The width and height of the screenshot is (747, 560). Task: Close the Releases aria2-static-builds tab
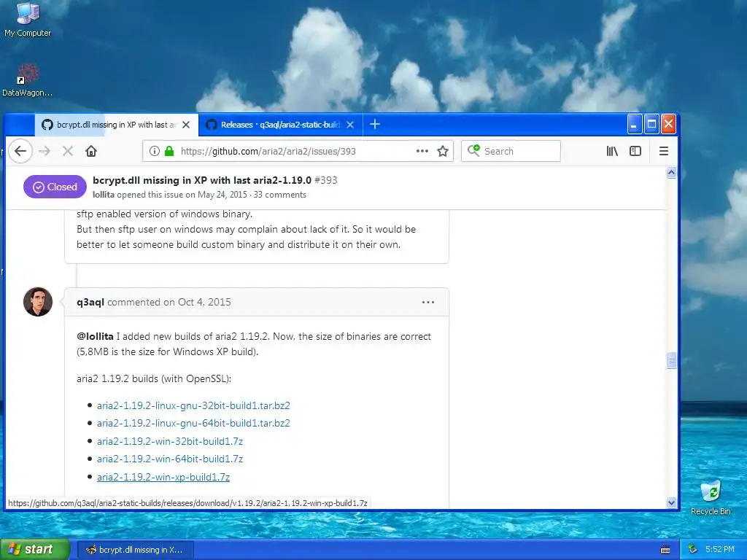coord(350,125)
